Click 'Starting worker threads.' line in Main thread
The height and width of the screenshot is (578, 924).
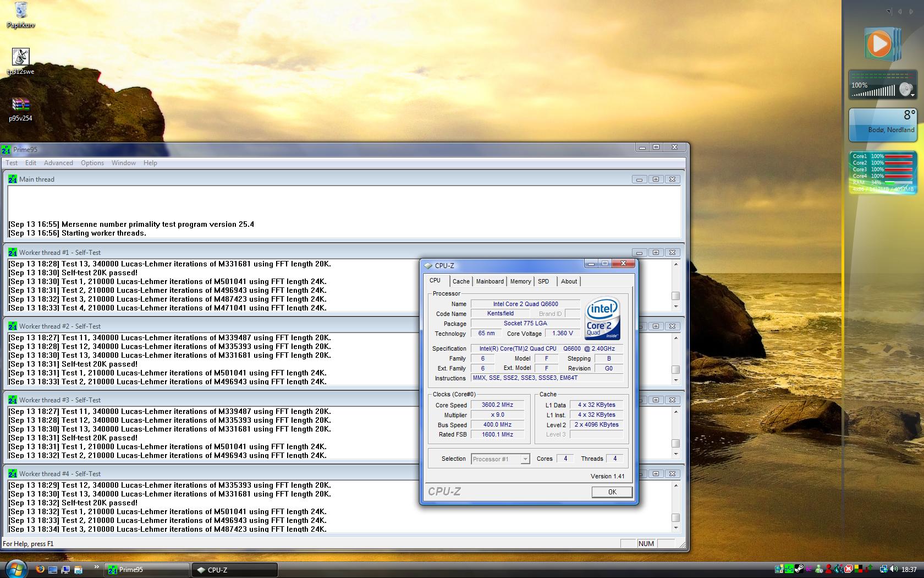point(104,233)
